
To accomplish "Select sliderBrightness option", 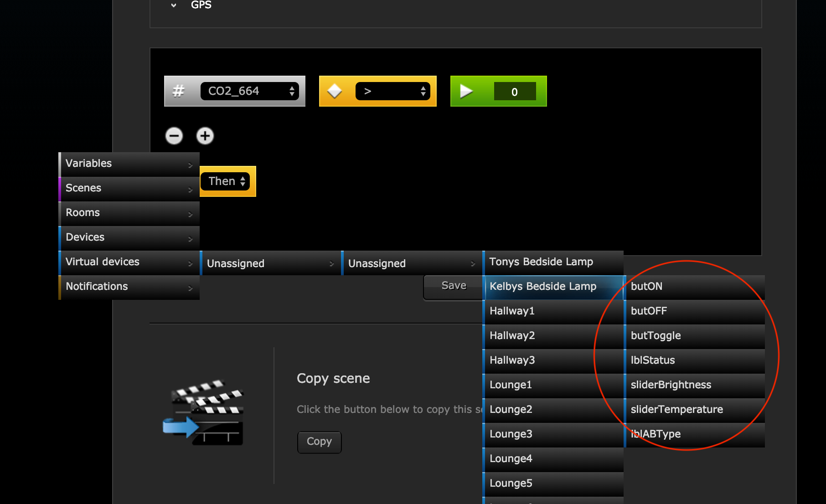I will coord(695,385).
